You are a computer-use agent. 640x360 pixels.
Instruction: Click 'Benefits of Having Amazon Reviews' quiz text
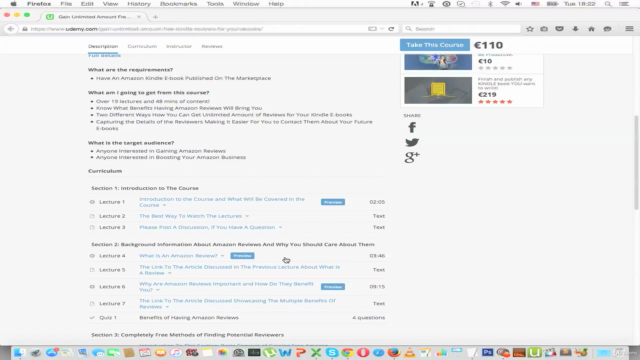[189, 318]
